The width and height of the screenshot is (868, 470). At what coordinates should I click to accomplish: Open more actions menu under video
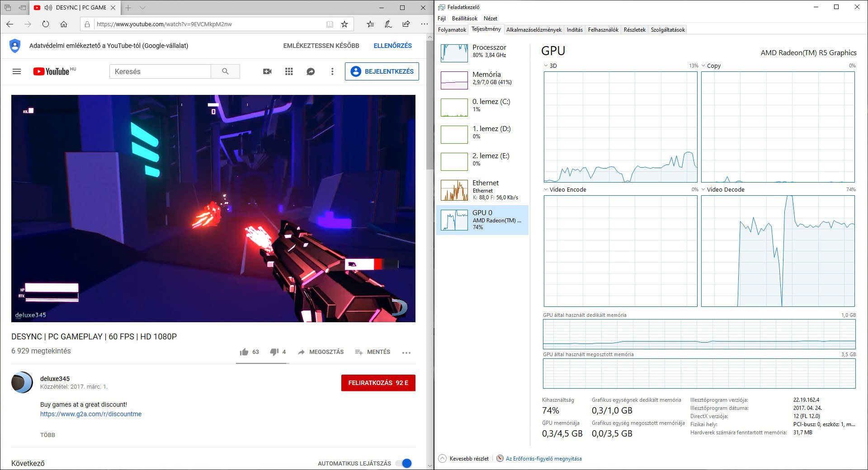click(406, 352)
